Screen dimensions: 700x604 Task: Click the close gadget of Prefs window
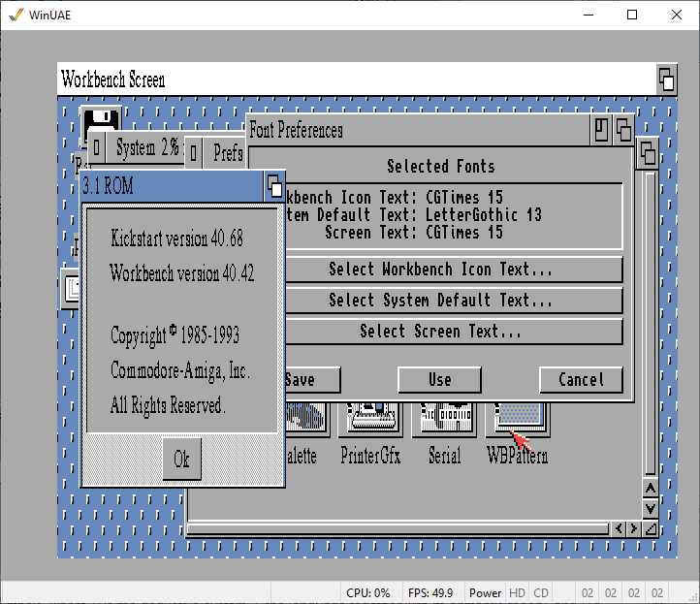(x=193, y=152)
